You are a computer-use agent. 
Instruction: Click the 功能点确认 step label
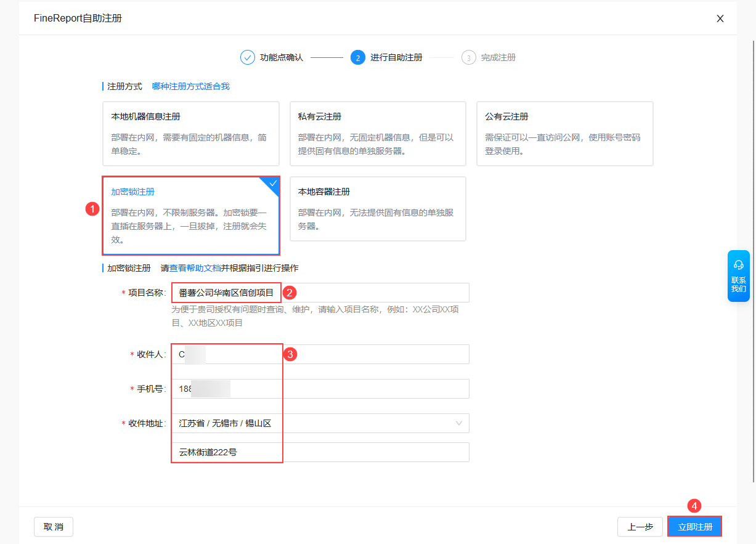282,57
